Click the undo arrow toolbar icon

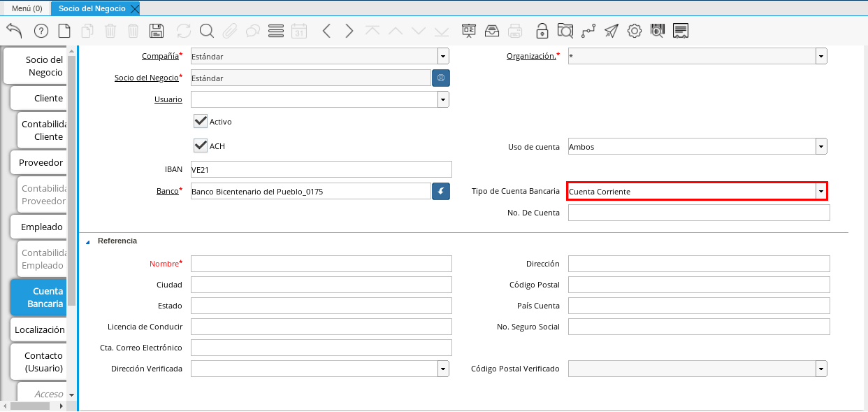tap(15, 31)
